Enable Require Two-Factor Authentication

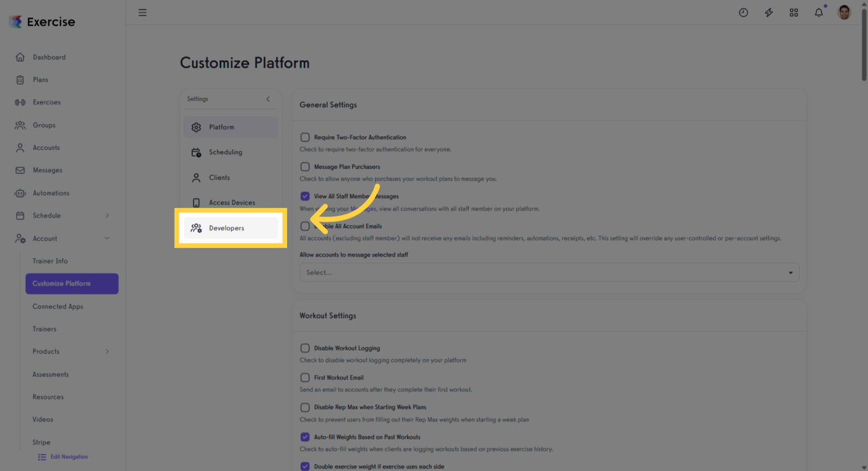[305, 137]
